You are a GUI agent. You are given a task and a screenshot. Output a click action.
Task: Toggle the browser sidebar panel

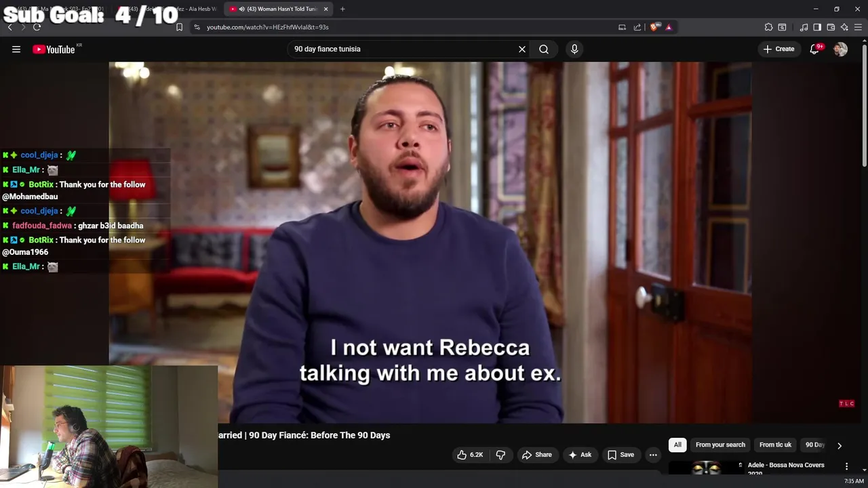[817, 27]
